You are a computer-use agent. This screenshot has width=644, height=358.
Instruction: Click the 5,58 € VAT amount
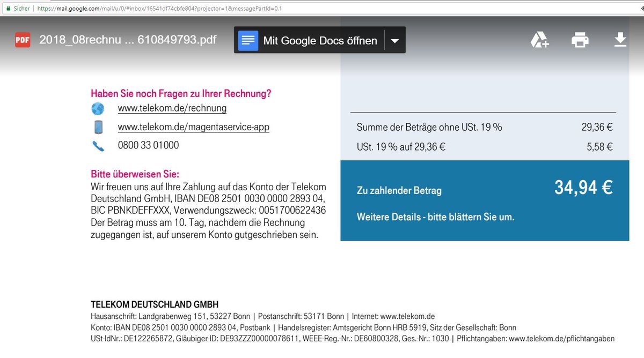tap(600, 147)
